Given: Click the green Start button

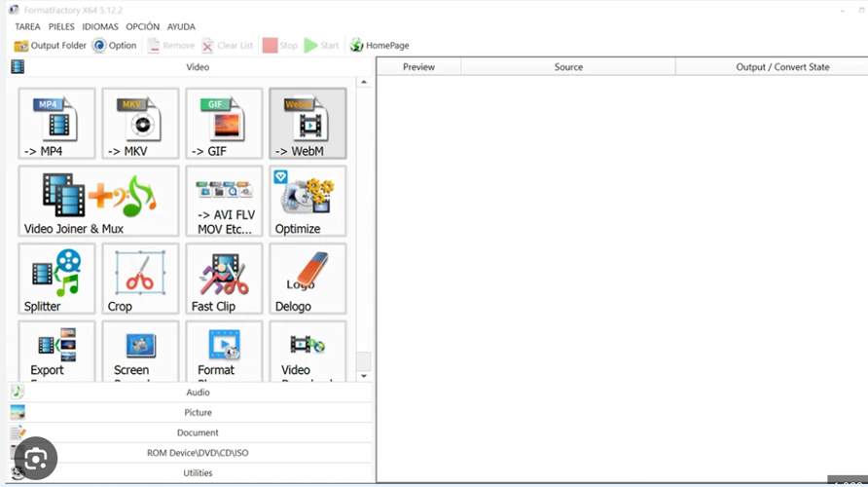Looking at the screenshot, I should coord(322,46).
